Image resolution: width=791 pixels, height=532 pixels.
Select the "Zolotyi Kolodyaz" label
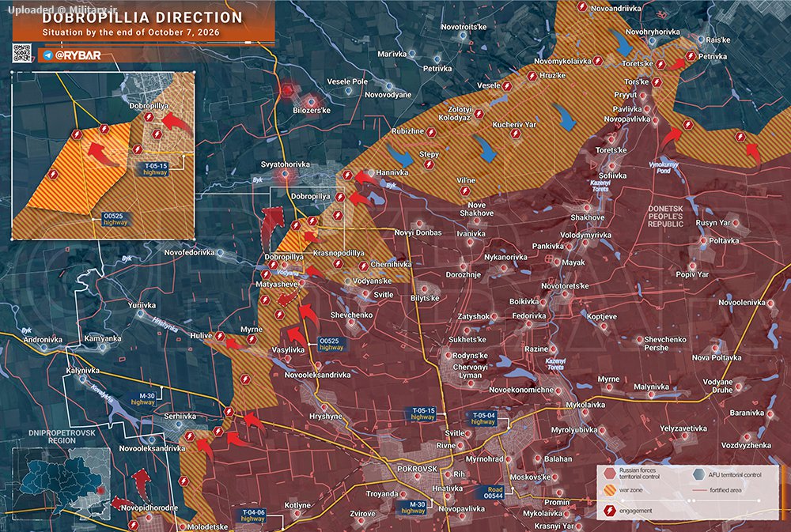455,114
